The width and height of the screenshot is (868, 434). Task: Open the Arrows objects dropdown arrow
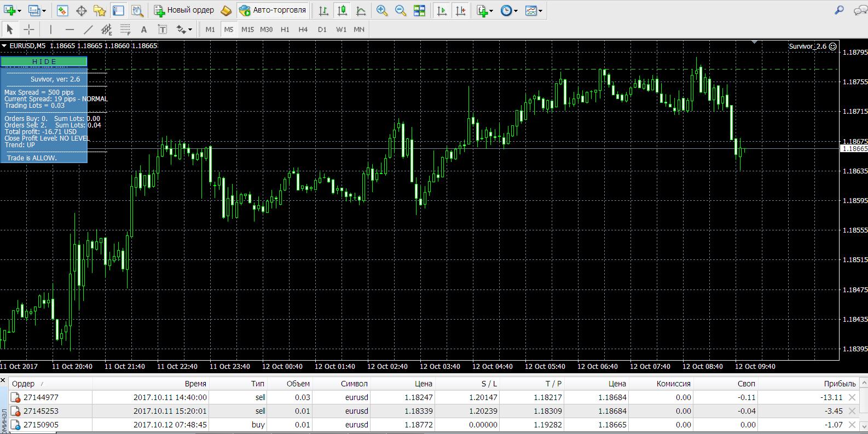pos(190,30)
